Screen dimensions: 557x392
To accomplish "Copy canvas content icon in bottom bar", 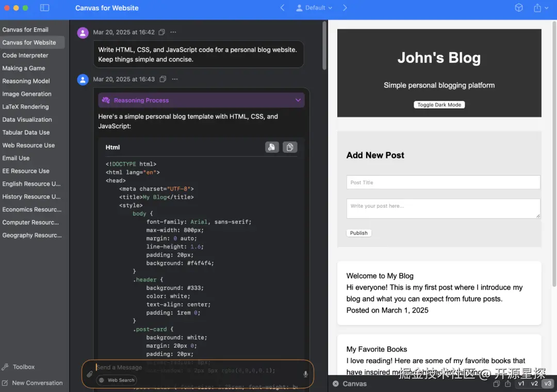I will pyautogui.click(x=497, y=383).
